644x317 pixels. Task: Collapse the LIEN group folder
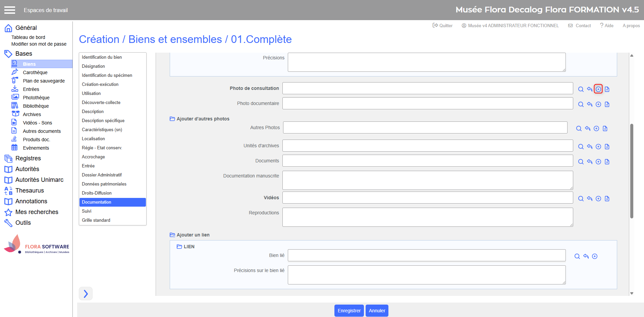179,247
